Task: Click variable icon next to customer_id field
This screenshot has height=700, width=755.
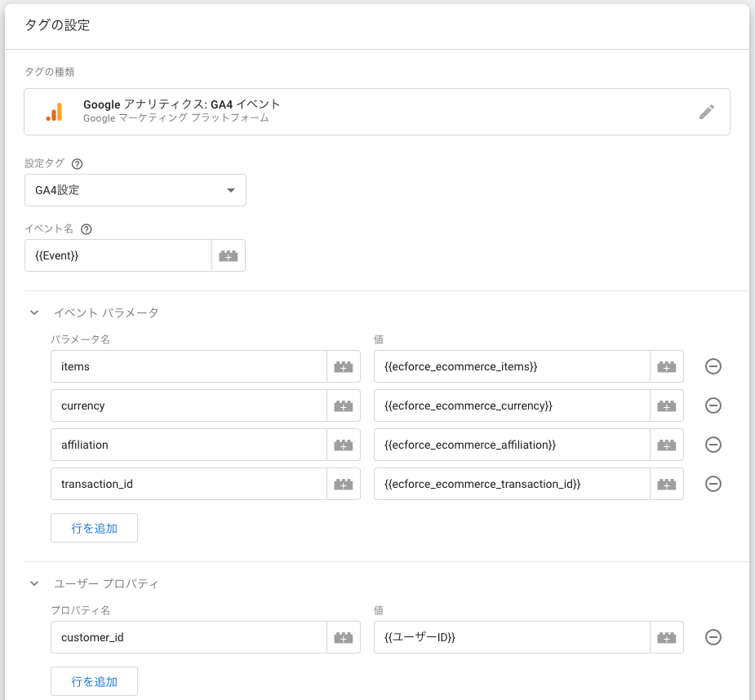Action: (344, 637)
